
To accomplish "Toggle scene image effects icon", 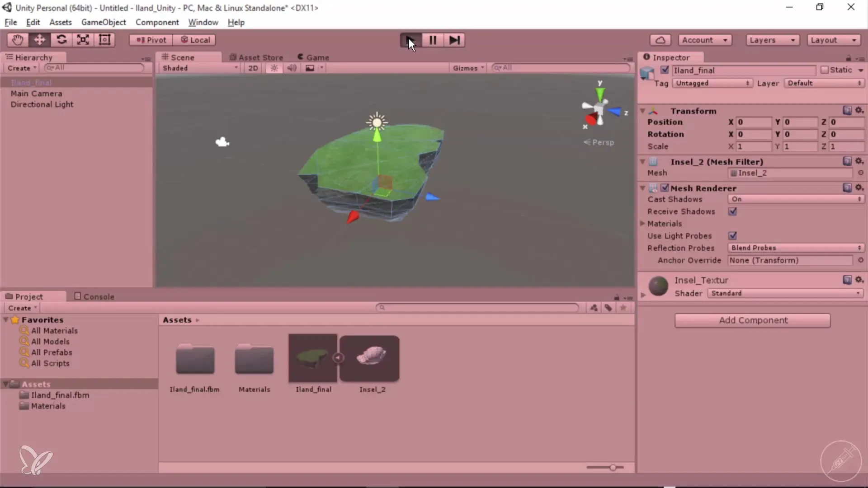I will (x=310, y=68).
